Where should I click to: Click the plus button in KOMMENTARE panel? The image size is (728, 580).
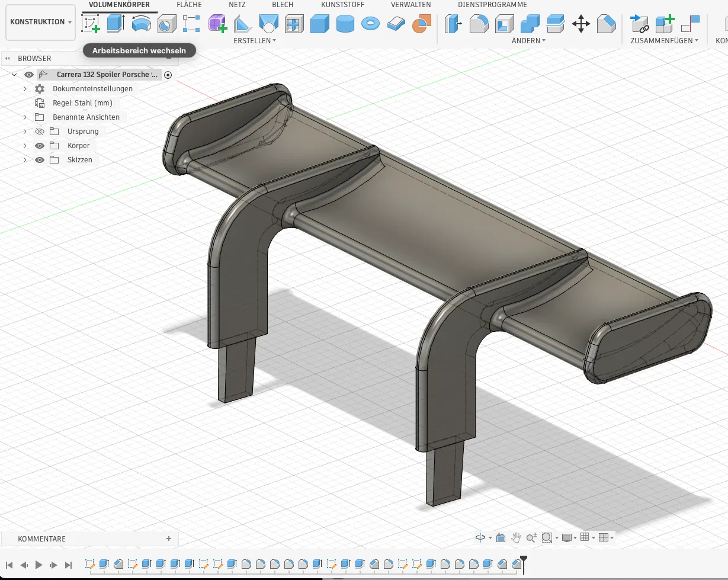169,539
